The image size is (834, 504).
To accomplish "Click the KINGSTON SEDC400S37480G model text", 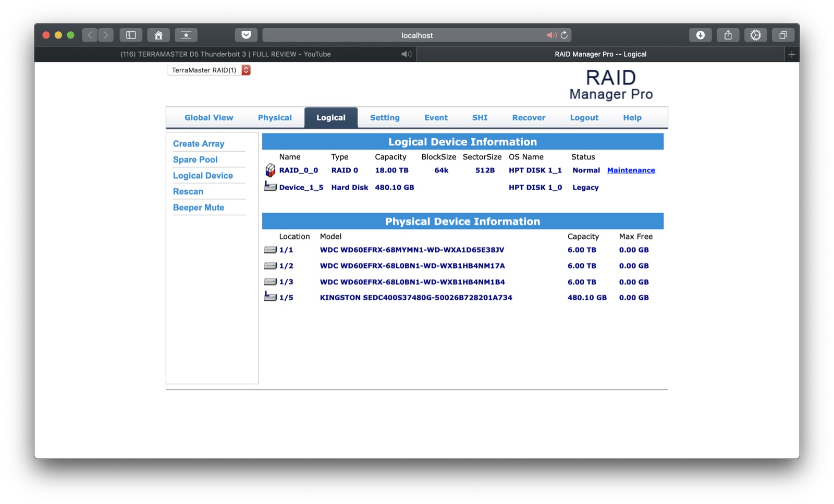I will [416, 298].
